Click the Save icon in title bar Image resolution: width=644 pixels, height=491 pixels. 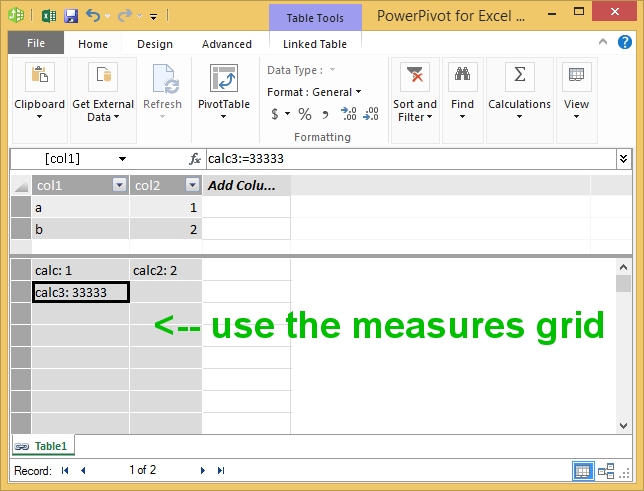coord(70,16)
